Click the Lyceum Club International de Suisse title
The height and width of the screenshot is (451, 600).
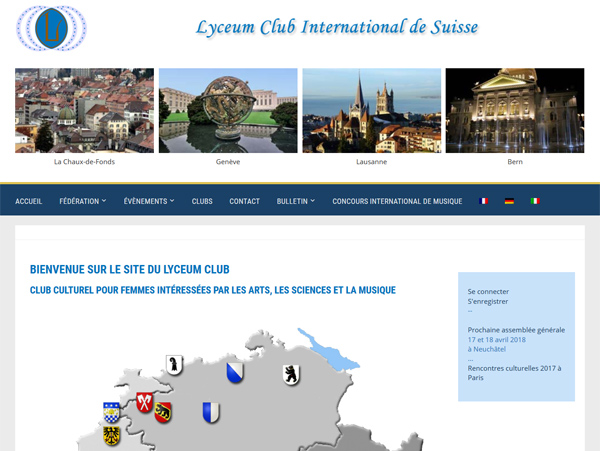point(337,28)
